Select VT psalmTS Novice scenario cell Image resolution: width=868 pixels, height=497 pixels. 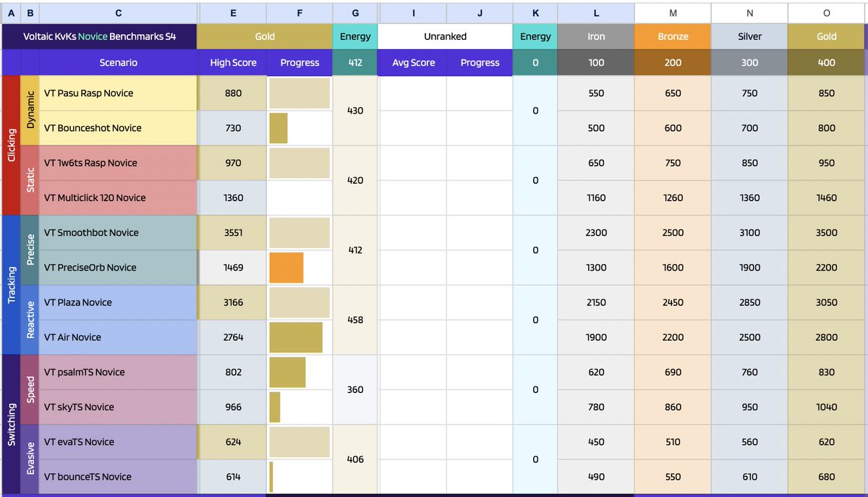118,372
